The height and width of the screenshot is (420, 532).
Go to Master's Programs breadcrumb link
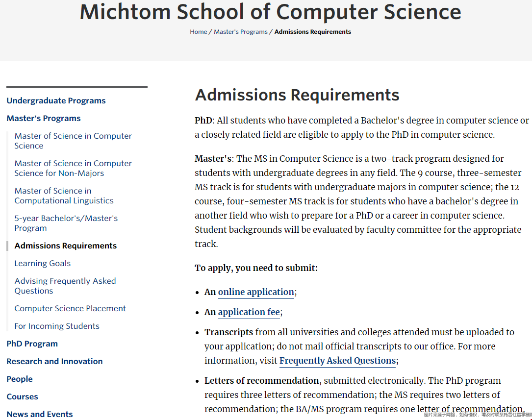(241, 31)
